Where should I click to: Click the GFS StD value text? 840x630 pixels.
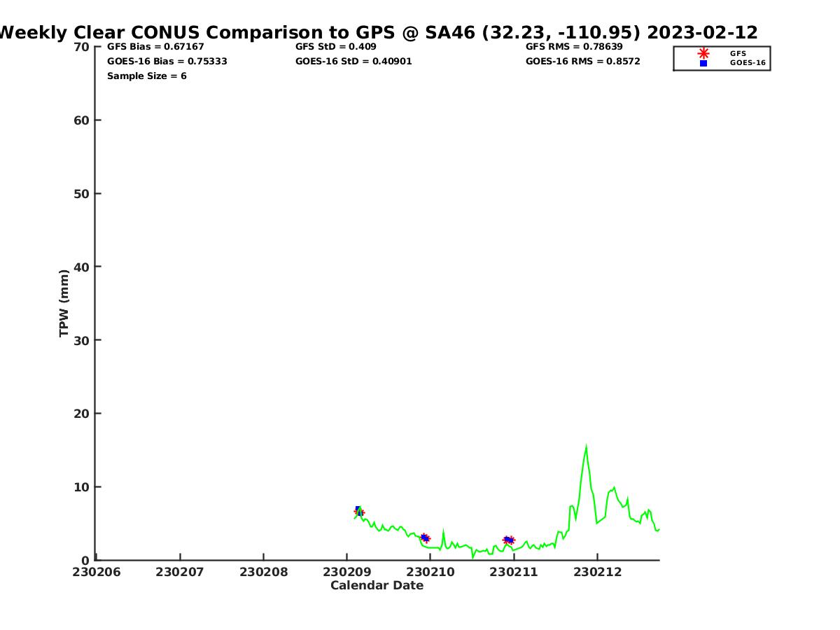coord(335,47)
